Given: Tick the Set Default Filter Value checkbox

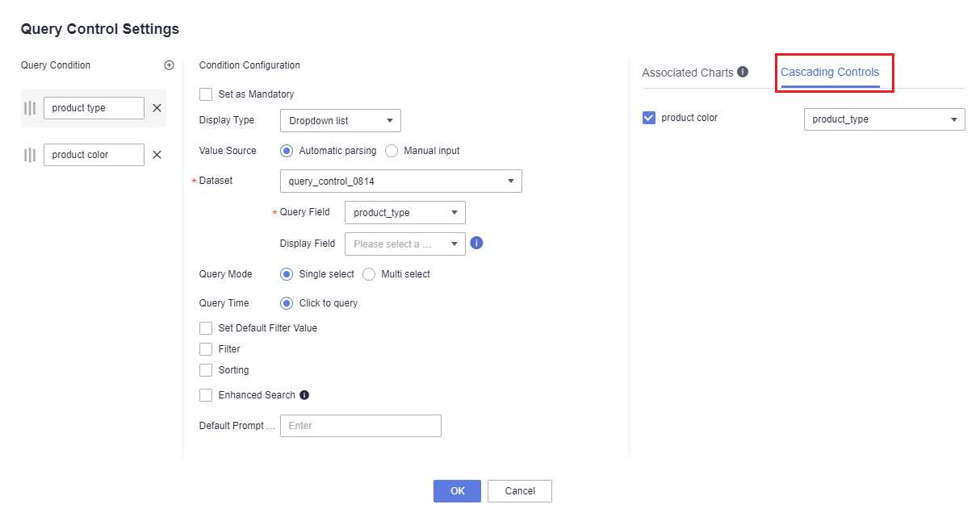Looking at the screenshot, I should click(x=206, y=328).
